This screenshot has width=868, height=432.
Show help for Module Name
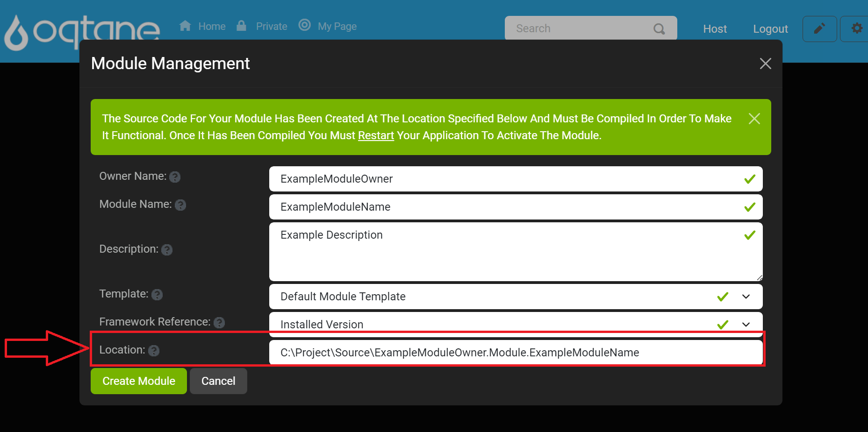[x=180, y=205]
